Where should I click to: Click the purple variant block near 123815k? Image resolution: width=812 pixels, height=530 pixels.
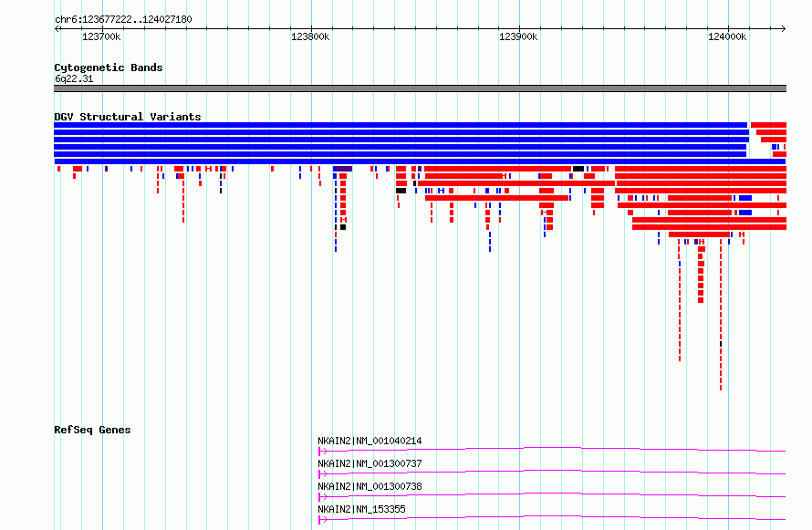click(343, 169)
